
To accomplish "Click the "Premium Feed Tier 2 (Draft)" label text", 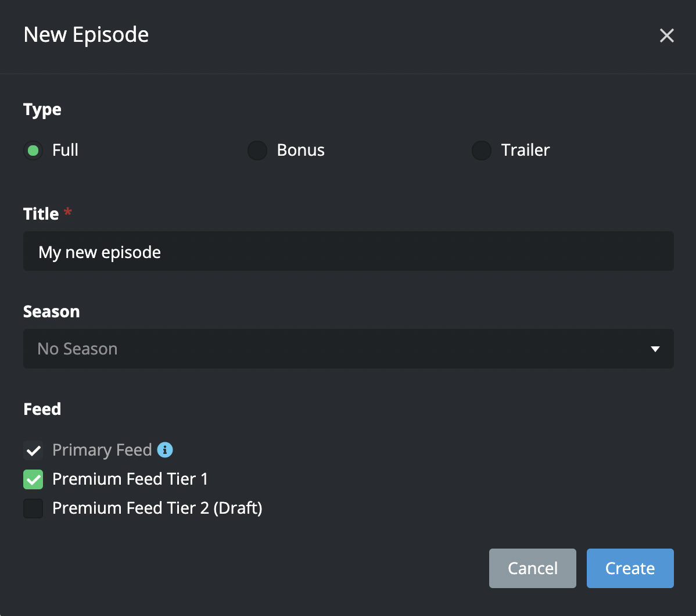I will tap(157, 508).
